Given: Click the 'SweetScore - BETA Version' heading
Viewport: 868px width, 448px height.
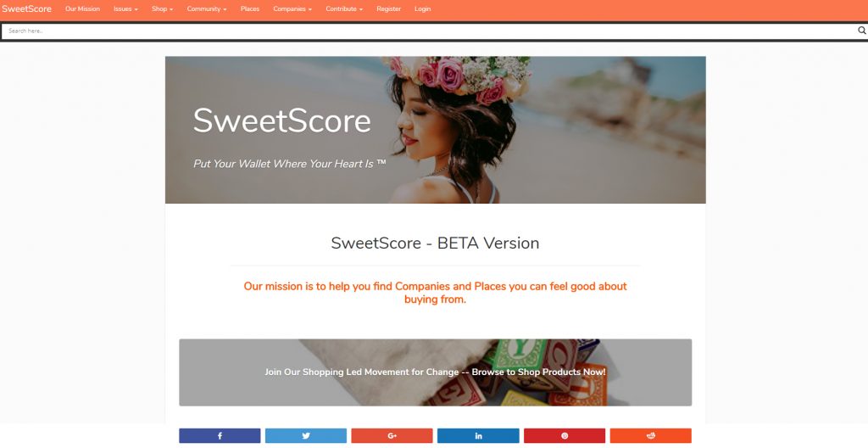Looking at the screenshot, I should pyautogui.click(x=435, y=243).
